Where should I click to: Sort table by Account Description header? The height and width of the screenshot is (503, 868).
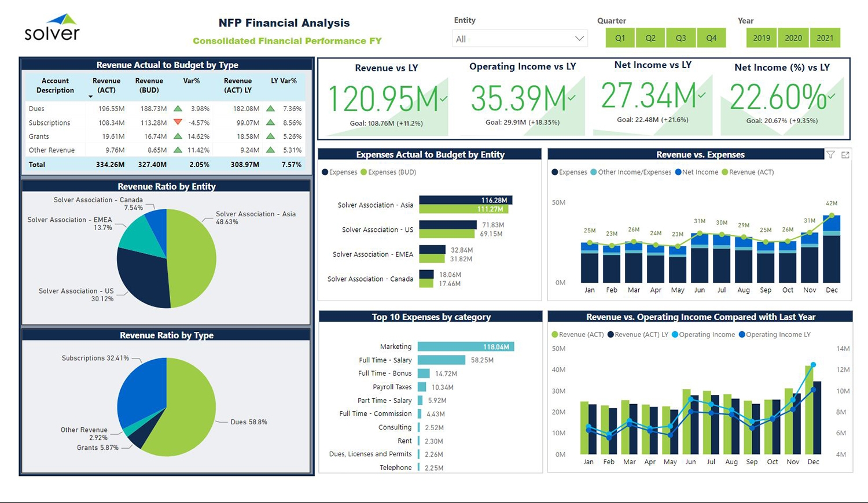[x=55, y=86]
